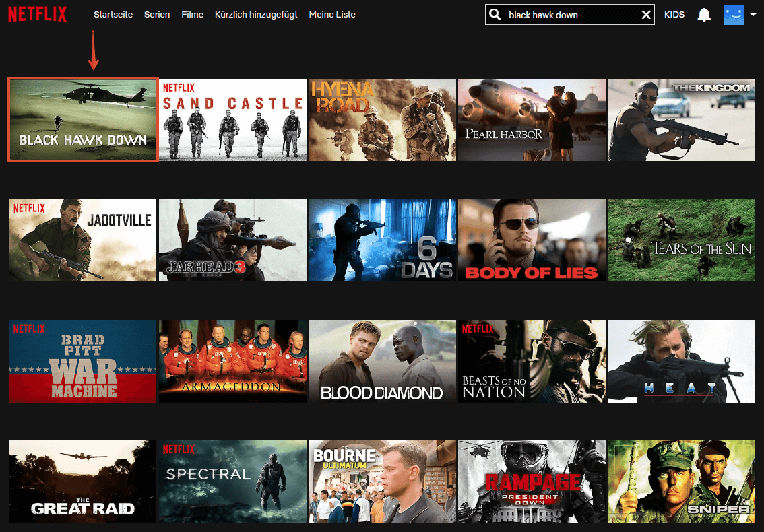The height and width of the screenshot is (532, 764).
Task: Open the notifications bell
Action: click(704, 15)
